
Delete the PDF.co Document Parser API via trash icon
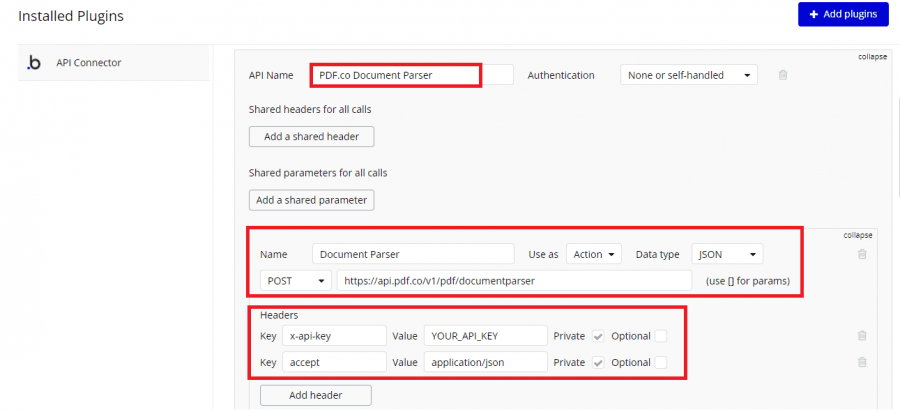click(x=783, y=75)
